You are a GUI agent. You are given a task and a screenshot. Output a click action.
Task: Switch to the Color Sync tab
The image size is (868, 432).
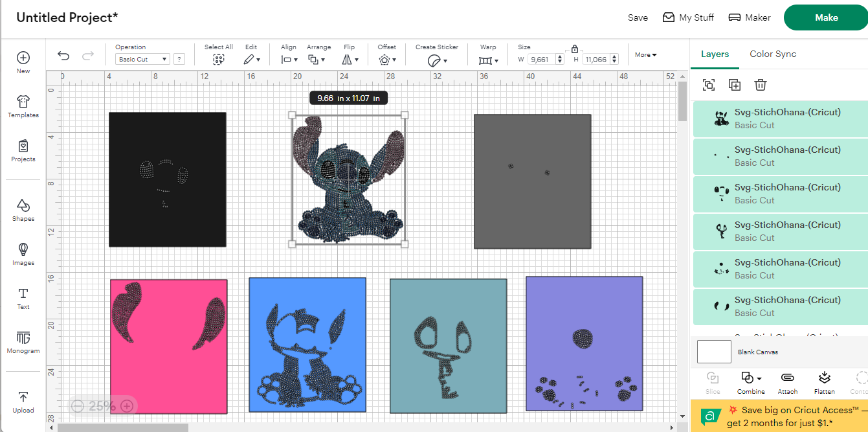coord(773,54)
